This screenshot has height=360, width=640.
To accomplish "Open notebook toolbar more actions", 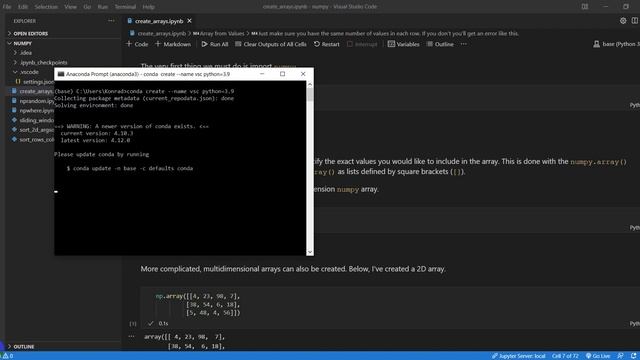I will point(464,44).
